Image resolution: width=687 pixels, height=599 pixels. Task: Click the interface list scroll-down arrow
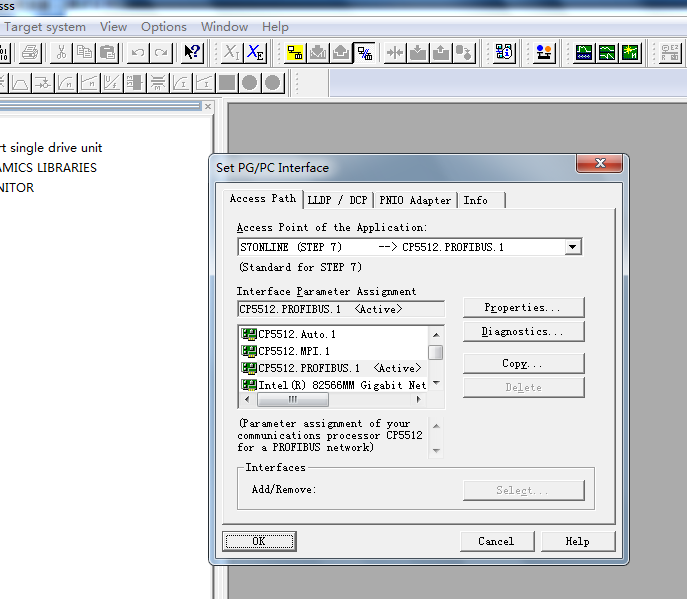pos(436,383)
